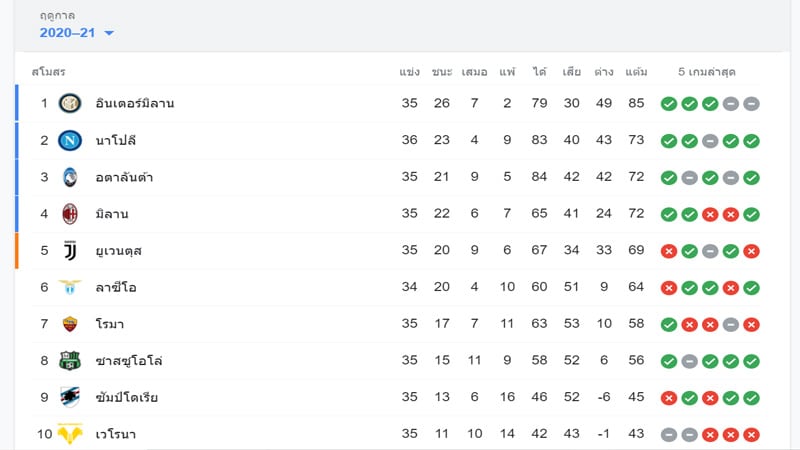
Task: Click the dropdown arrow next to 2020–21
Action: [x=109, y=33]
